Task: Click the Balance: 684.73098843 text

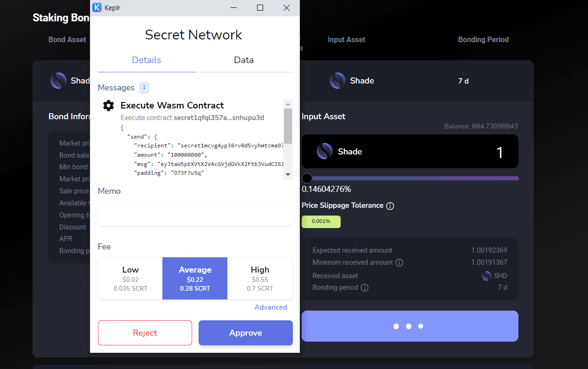Action: point(481,126)
